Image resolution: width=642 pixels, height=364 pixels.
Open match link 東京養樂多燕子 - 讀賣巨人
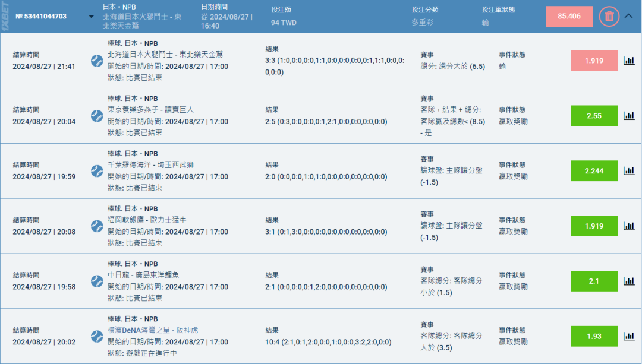click(x=150, y=110)
